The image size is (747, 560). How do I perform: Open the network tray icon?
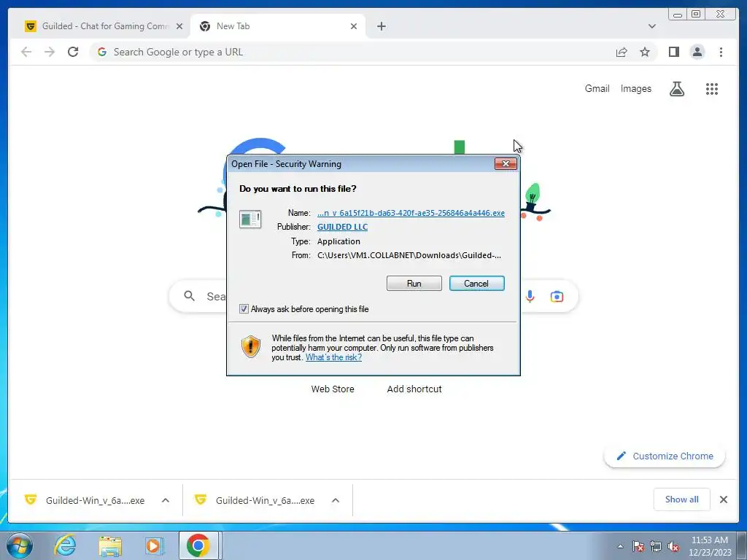click(x=656, y=547)
